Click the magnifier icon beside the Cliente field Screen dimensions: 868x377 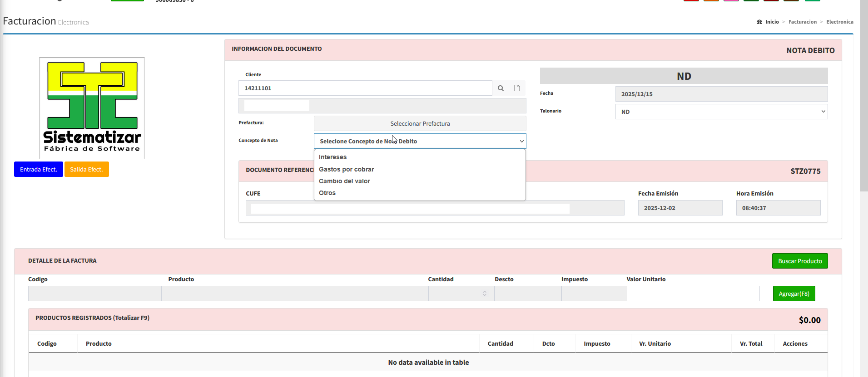[501, 88]
